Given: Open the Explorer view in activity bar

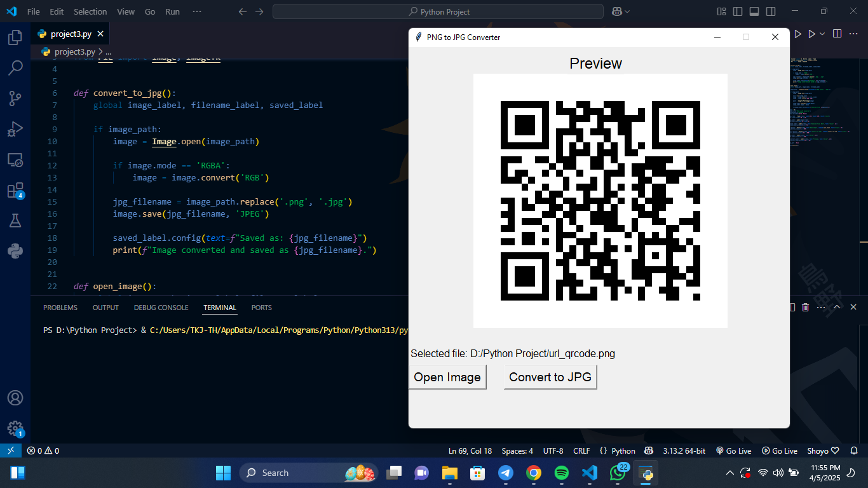Looking at the screenshot, I should (x=15, y=37).
